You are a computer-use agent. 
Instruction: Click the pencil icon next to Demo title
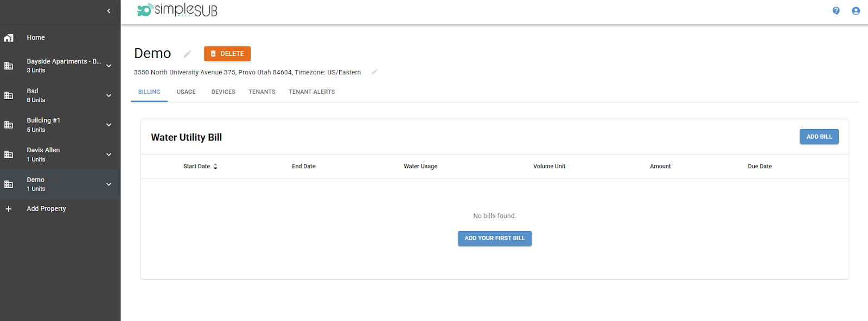pyautogui.click(x=187, y=54)
